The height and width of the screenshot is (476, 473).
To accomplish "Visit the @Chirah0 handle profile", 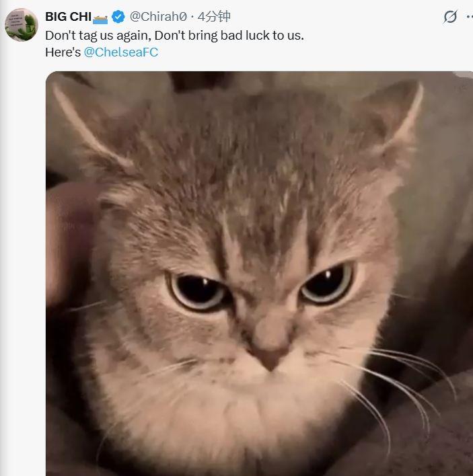I will pyautogui.click(x=158, y=17).
